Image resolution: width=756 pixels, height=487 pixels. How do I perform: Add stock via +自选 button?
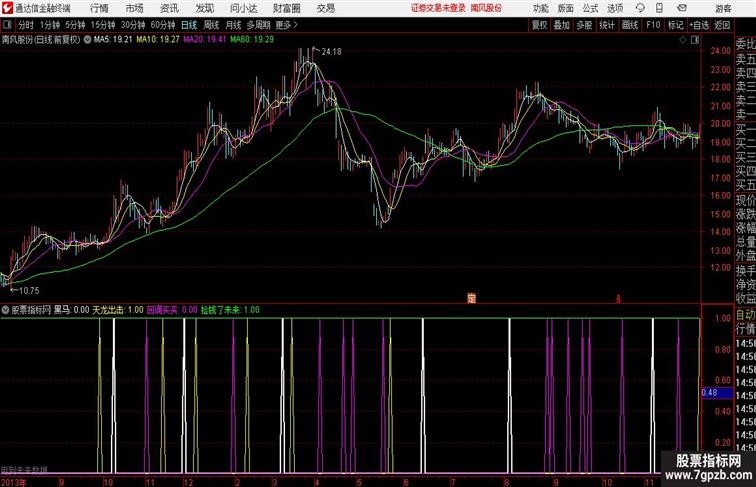coord(699,25)
